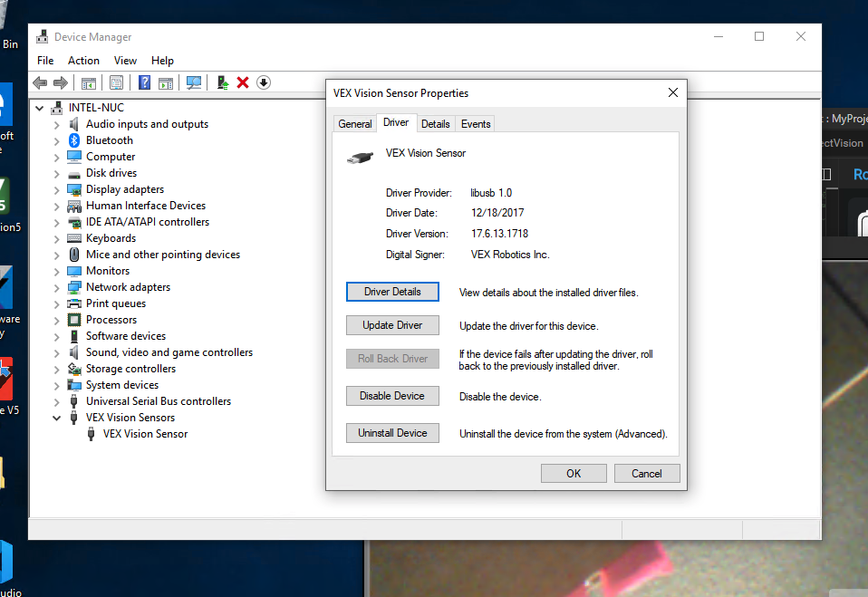Click the Uninstall Device button

(x=392, y=433)
